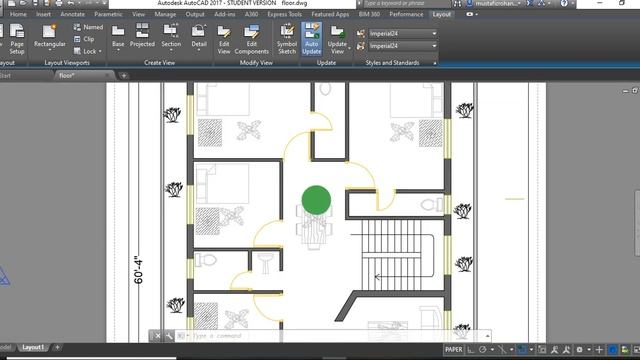Expand the arrow under Detail

199,50
